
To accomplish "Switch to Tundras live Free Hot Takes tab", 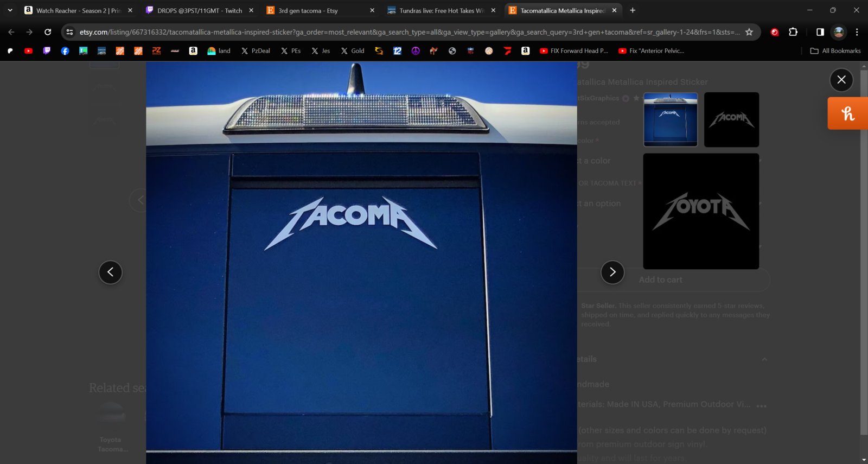I will (x=442, y=10).
